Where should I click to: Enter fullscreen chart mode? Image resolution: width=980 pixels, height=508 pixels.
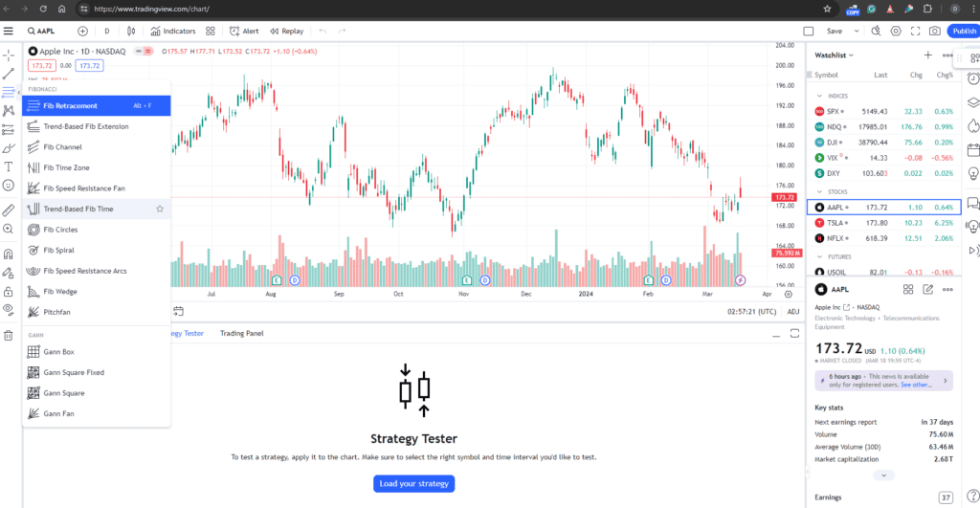pyautogui.click(x=915, y=31)
